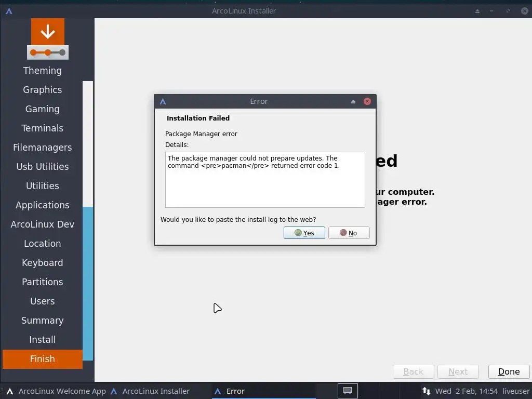532x399 pixels.
Task: Select the Applications step in sidebar
Action: click(x=43, y=205)
